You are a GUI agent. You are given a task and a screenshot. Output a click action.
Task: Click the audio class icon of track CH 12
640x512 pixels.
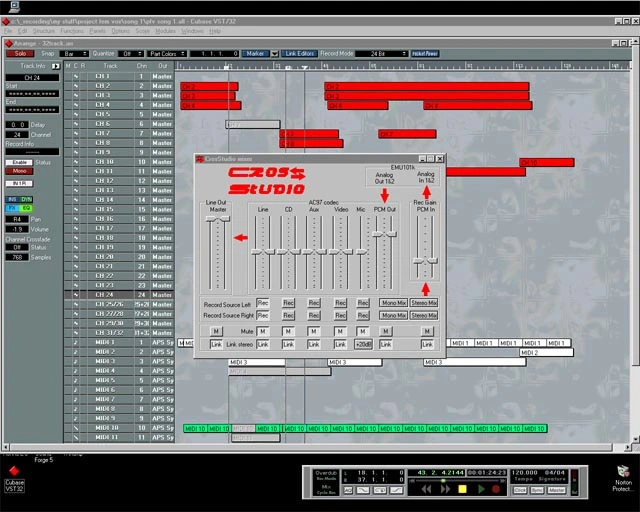[x=76, y=181]
